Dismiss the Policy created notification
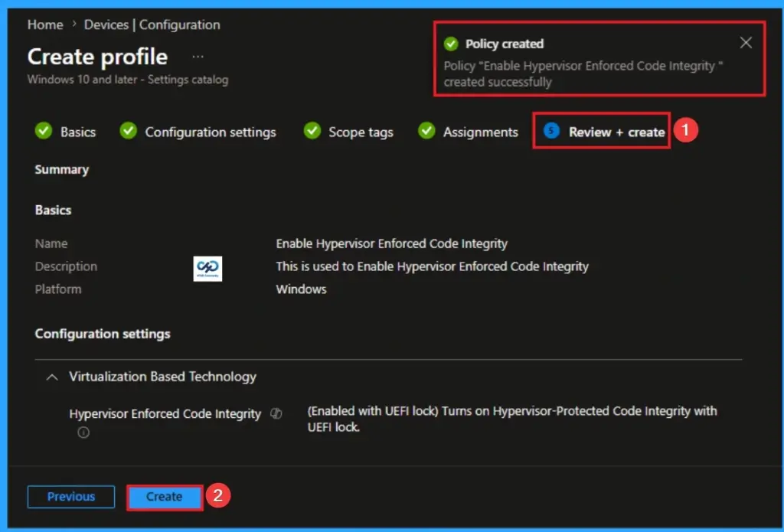784x532 pixels. pos(746,43)
